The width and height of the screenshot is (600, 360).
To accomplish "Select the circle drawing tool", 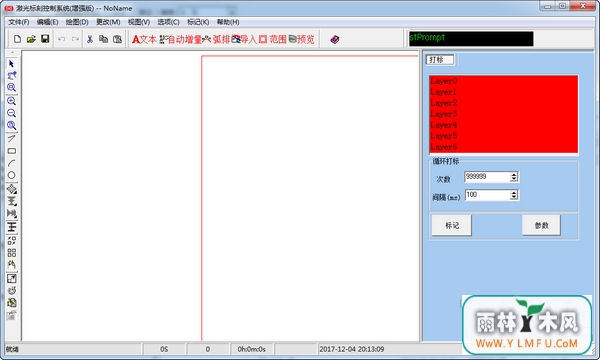I will 11,175.
